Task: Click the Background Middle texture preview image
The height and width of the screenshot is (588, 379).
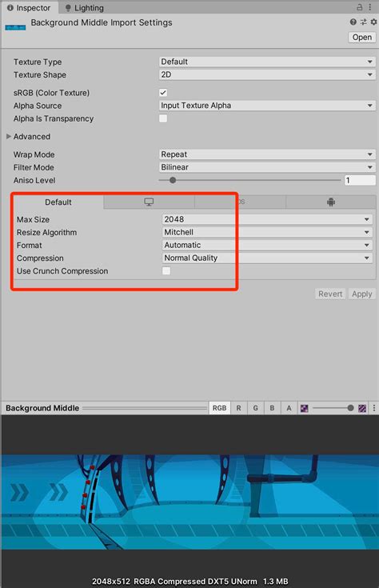Action: click(x=189, y=502)
